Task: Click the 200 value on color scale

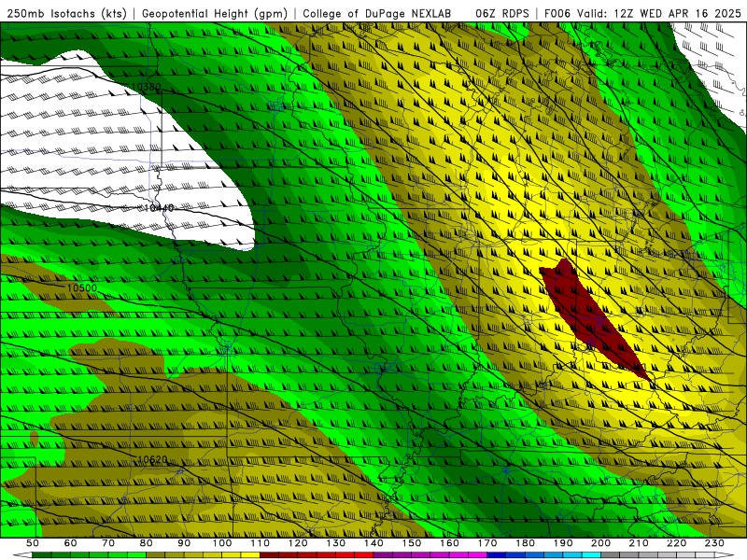Action: (x=600, y=543)
